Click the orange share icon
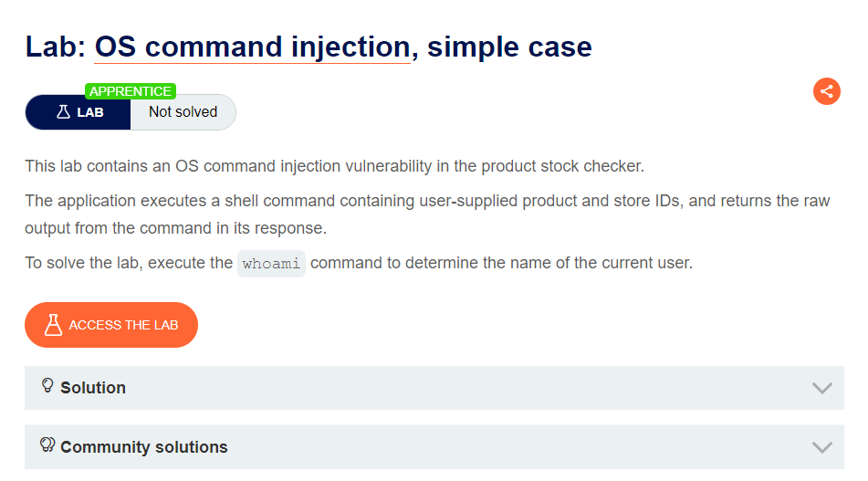The width and height of the screenshot is (868, 481). tap(826, 91)
